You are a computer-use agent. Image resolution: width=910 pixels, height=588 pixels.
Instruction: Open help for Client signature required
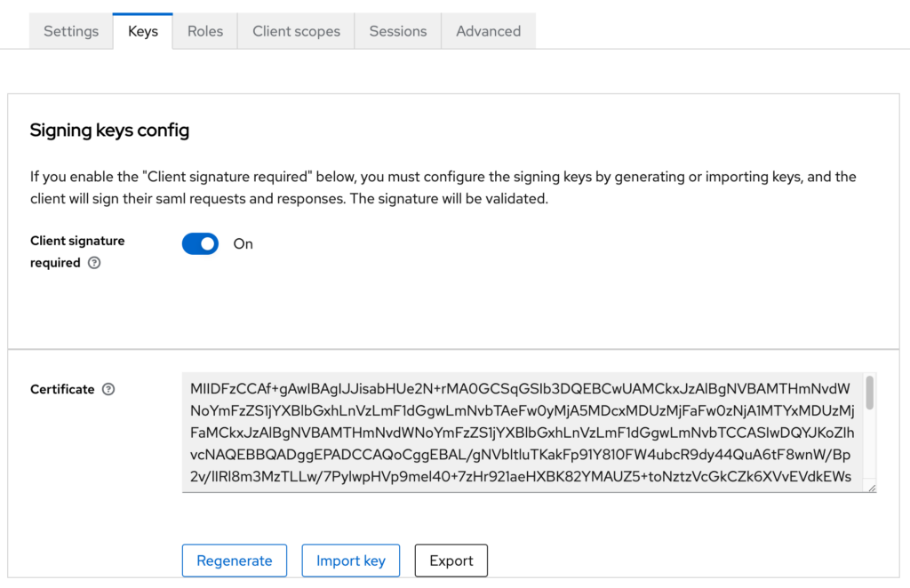click(x=94, y=263)
